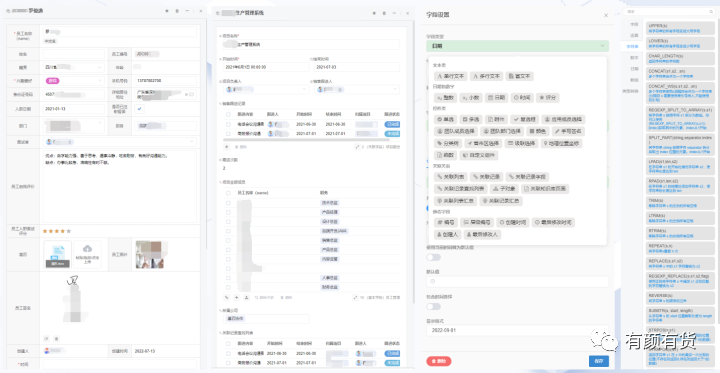Pick the 整数 number field type
Image resolution: width=720 pixels, height=373 pixels.
[x=445, y=98]
